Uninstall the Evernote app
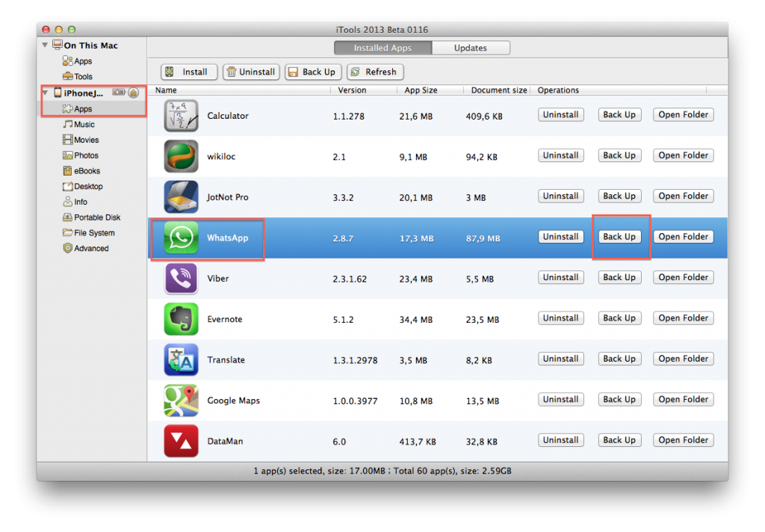Image resolution: width=765 pixels, height=532 pixels. [560, 318]
